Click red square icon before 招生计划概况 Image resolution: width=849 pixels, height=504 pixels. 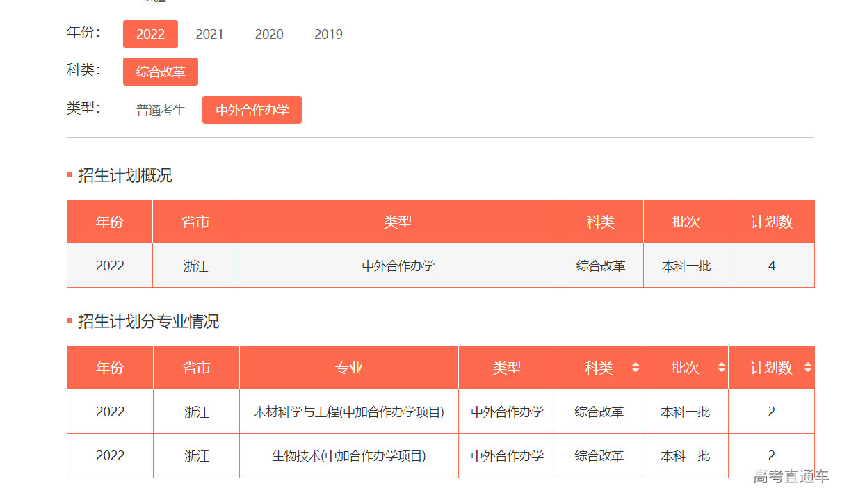68,174
